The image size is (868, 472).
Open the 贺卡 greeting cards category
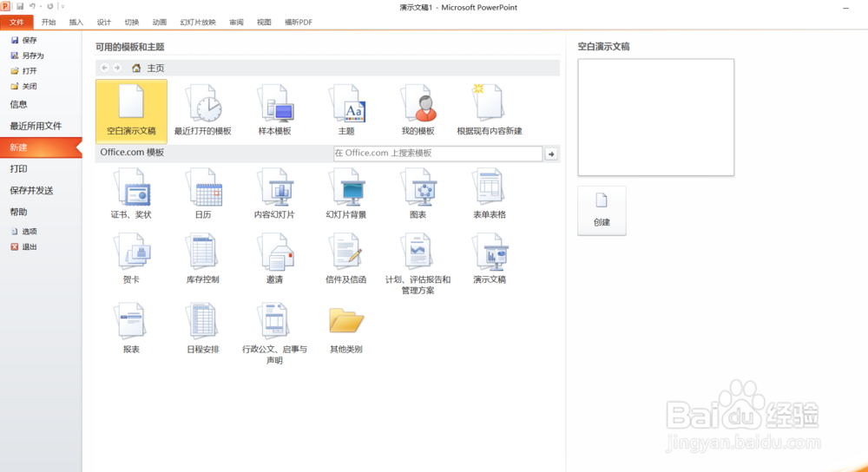[x=131, y=259]
